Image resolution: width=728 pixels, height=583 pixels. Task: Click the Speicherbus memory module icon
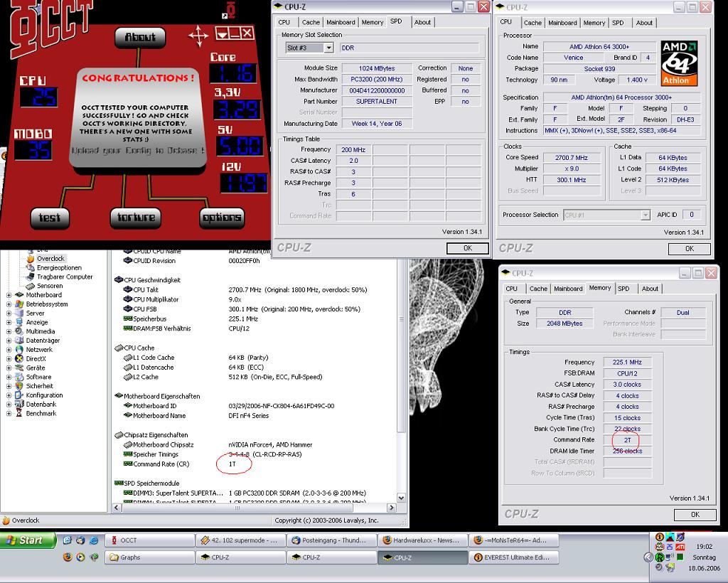click(128, 319)
